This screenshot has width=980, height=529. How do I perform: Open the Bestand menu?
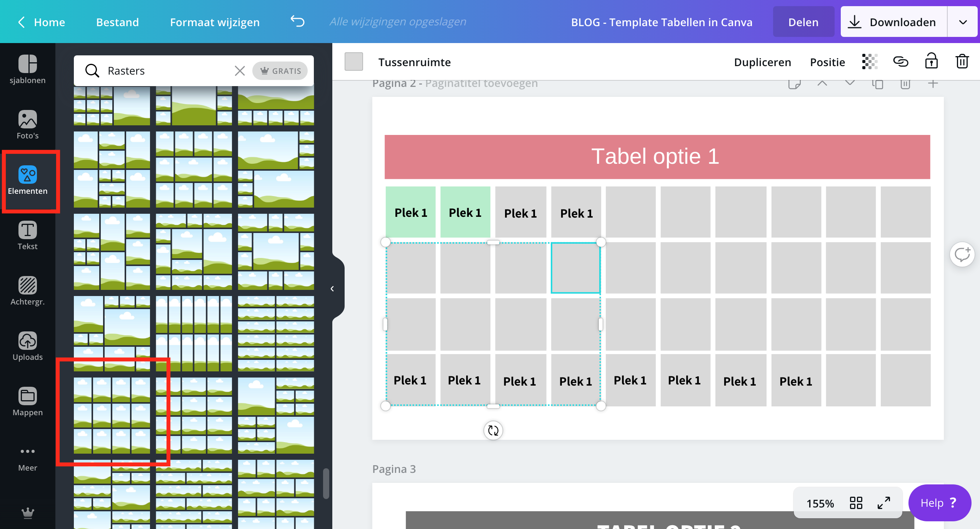pos(117,22)
